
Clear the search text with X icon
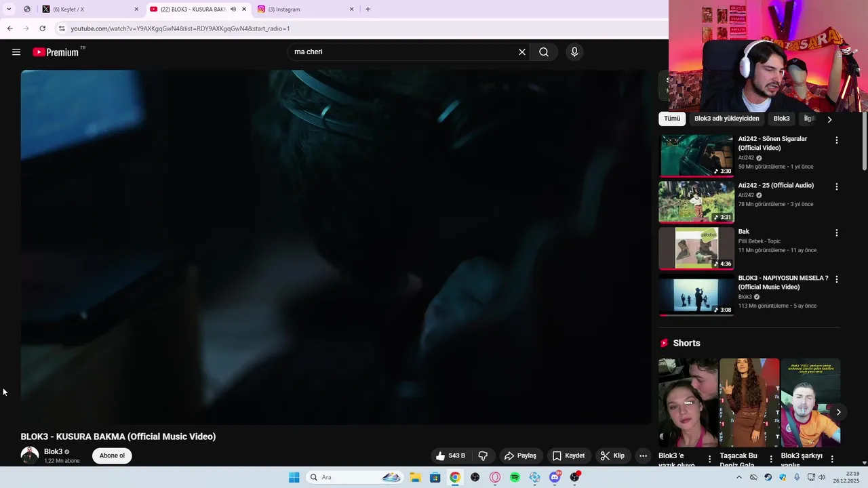522,52
